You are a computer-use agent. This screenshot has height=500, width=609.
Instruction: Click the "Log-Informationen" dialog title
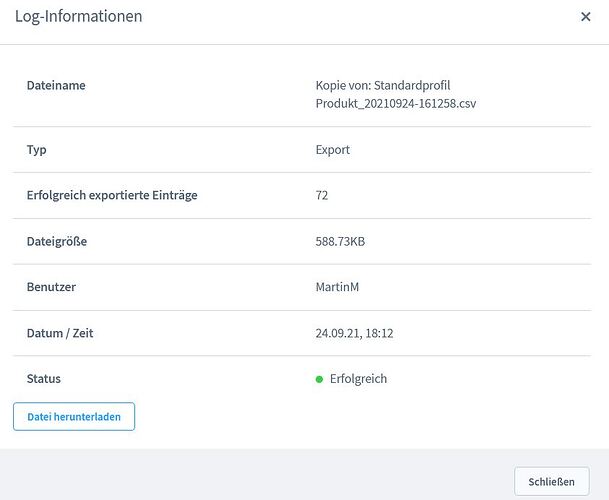78,16
